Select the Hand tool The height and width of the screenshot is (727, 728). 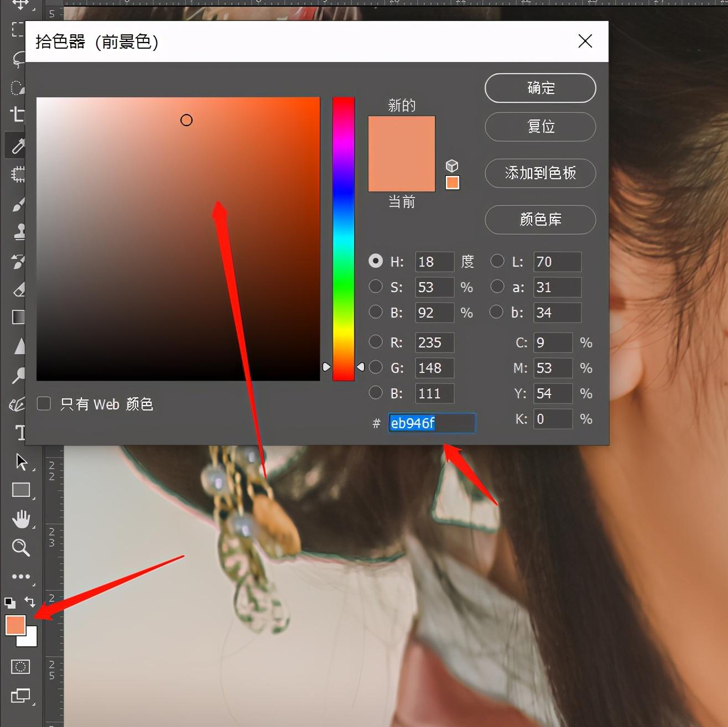tap(21, 519)
